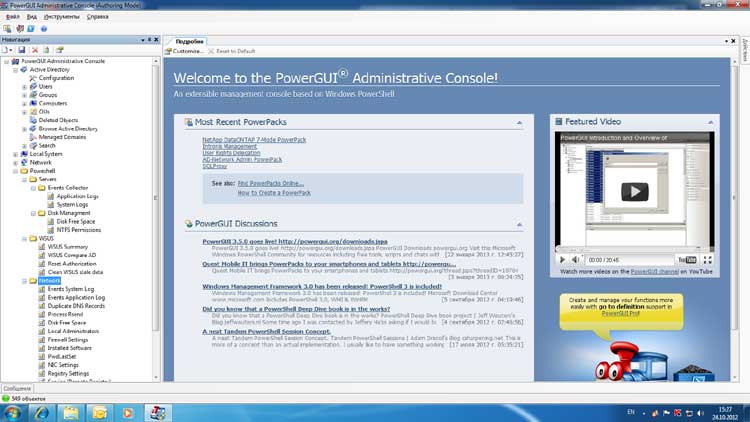Open PowerGUI 3.5.0 goes live discussion link

click(295, 242)
